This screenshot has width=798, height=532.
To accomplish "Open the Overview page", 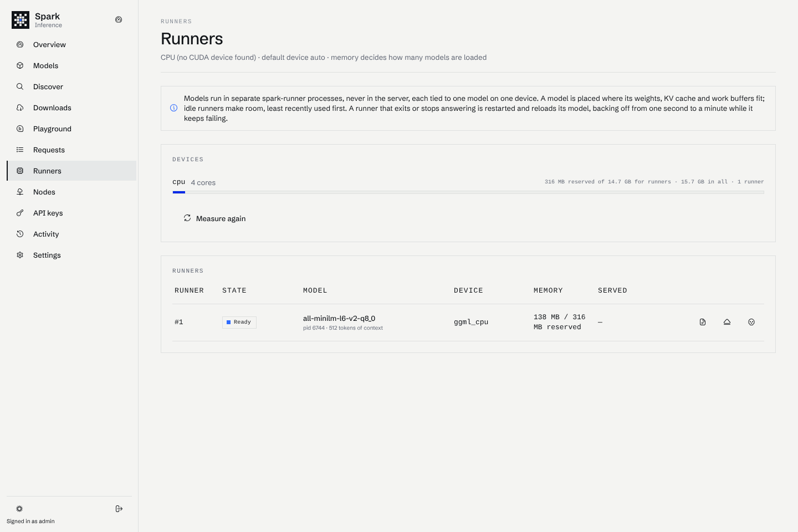I will pos(71,44).
